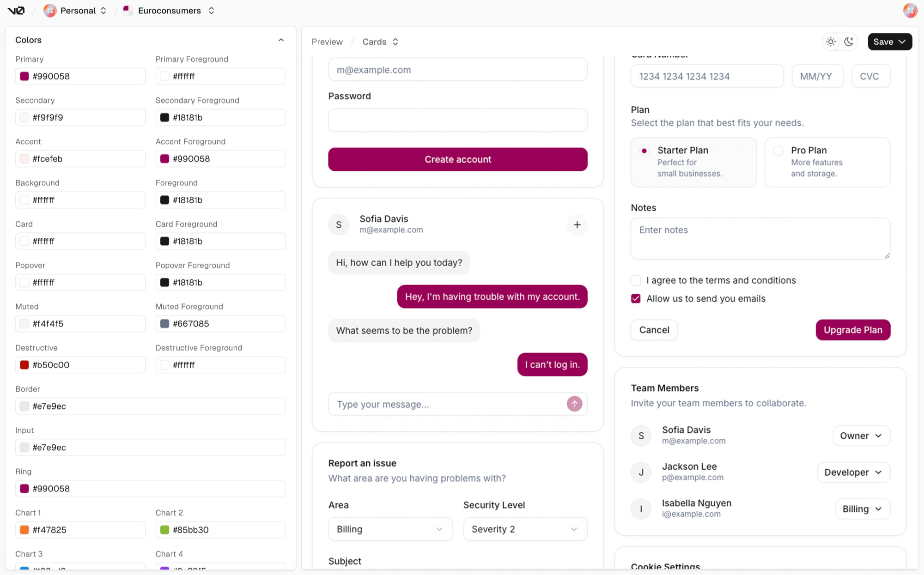Screen dimensions: 924x575
Task: Click the Euroconsumers project icon
Action: (128, 11)
